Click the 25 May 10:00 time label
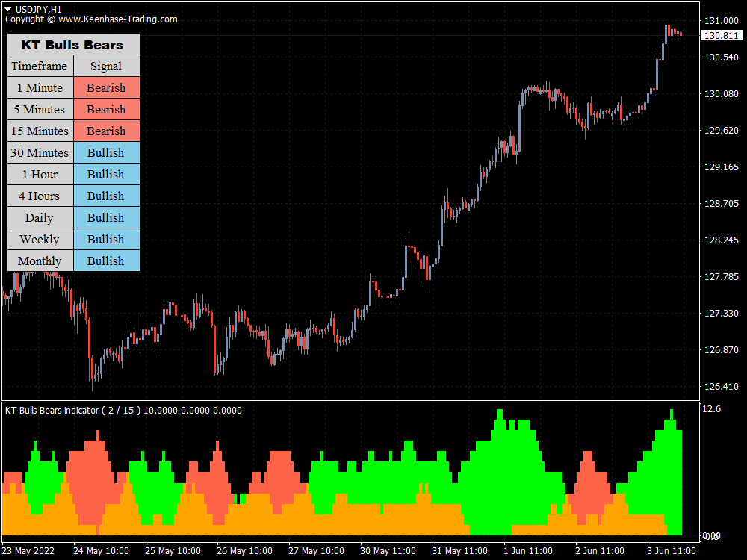 173,551
